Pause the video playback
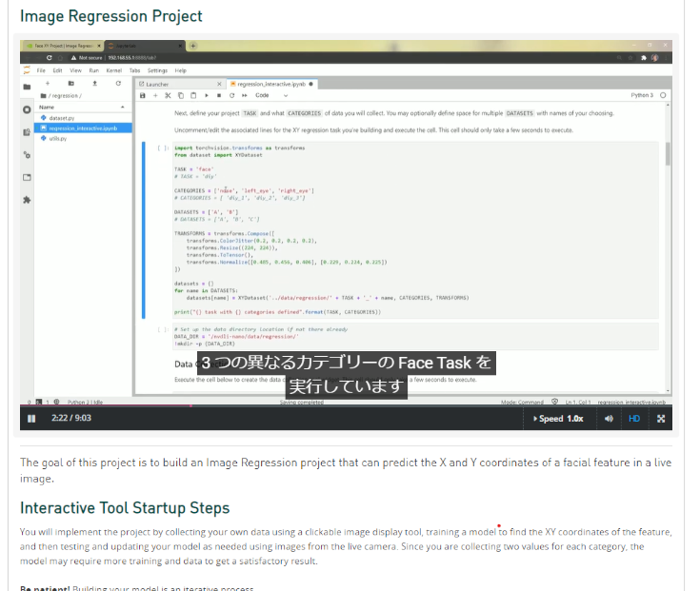 pyautogui.click(x=30, y=419)
